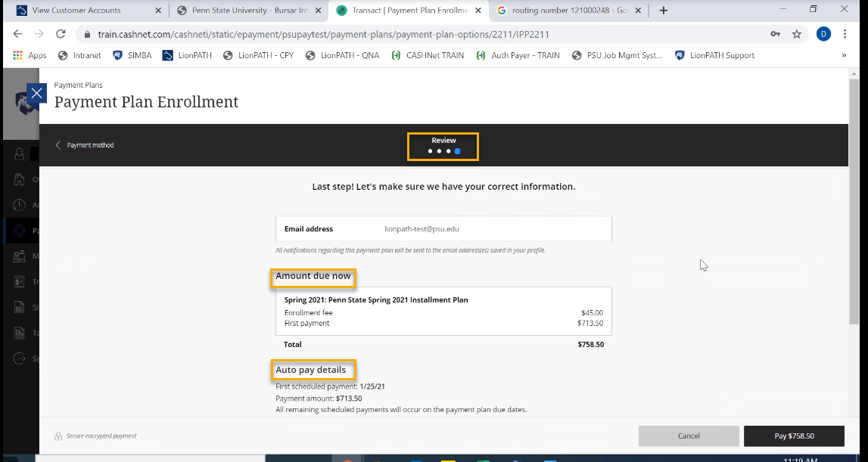Close the Payment Plan Enrollment dialog with X

(x=37, y=93)
